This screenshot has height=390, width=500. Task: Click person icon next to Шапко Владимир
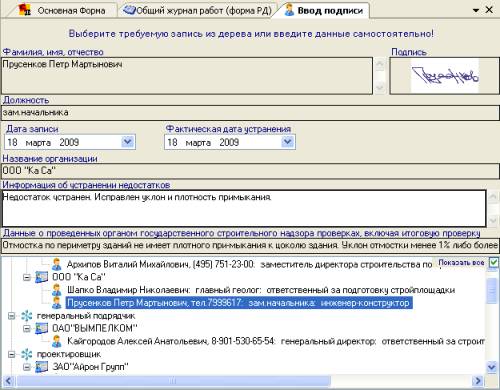coord(57,290)
